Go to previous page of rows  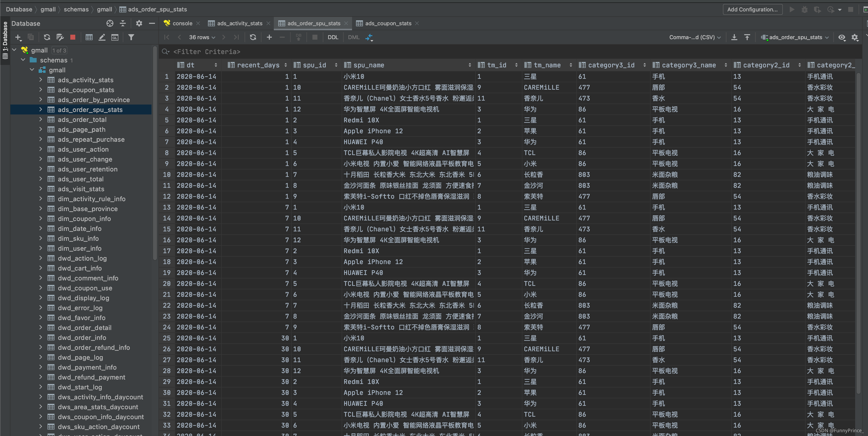[x=179, y=37]
